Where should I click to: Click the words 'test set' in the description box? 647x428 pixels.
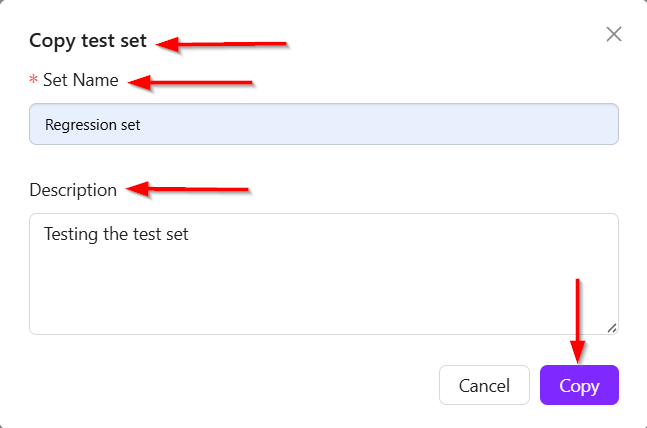coord(161,234)
